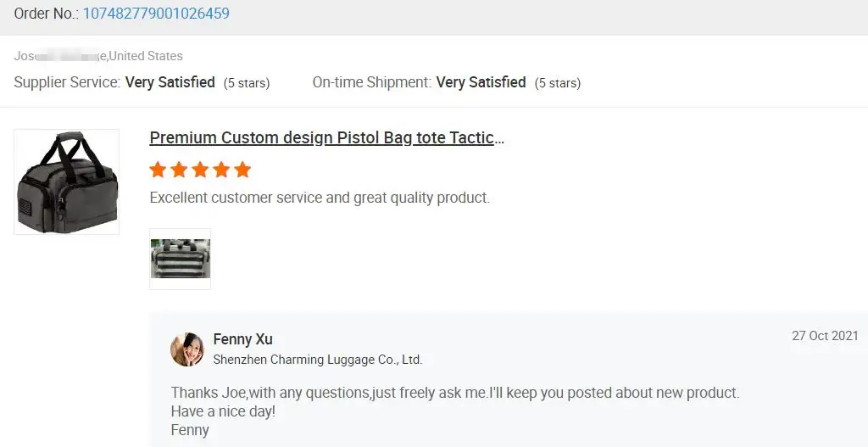
Task: Click the fifth orange review star
Action: click(242, 170)
